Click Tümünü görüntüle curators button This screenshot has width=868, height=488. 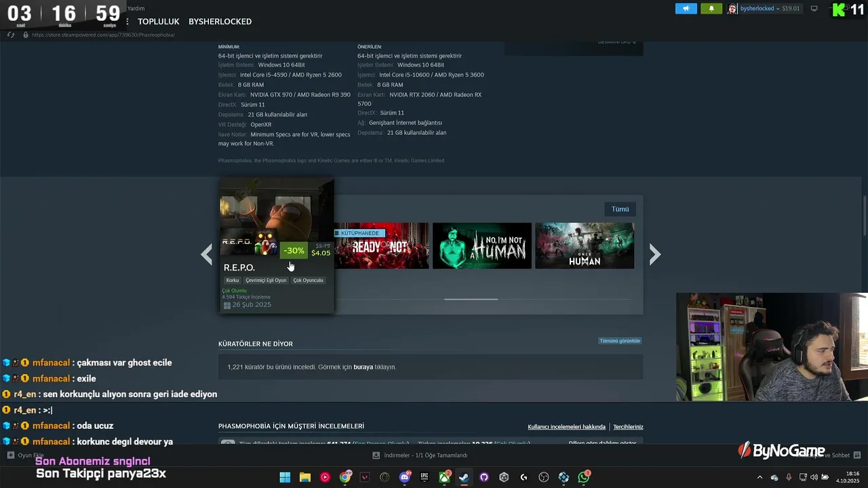coord(620,341)
